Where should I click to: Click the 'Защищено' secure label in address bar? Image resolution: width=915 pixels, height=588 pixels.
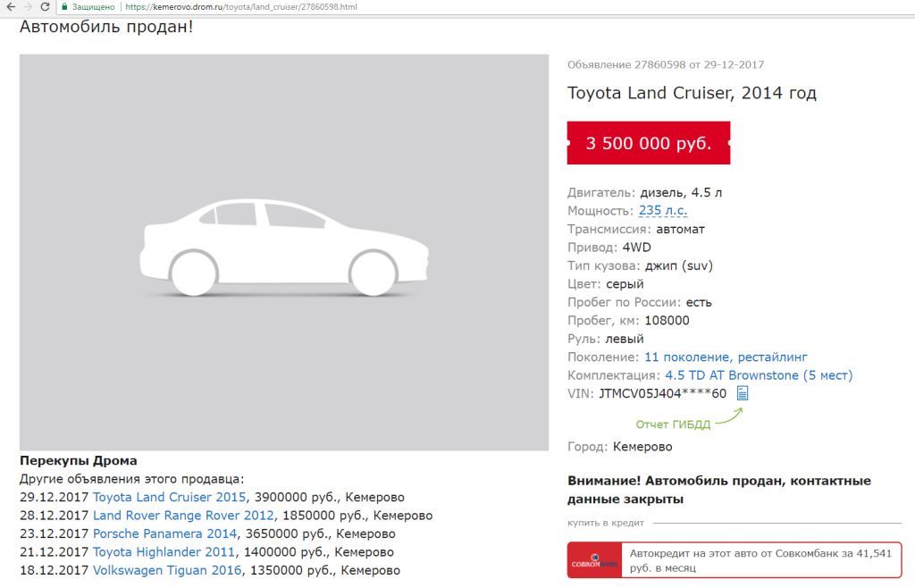[93, 7]
